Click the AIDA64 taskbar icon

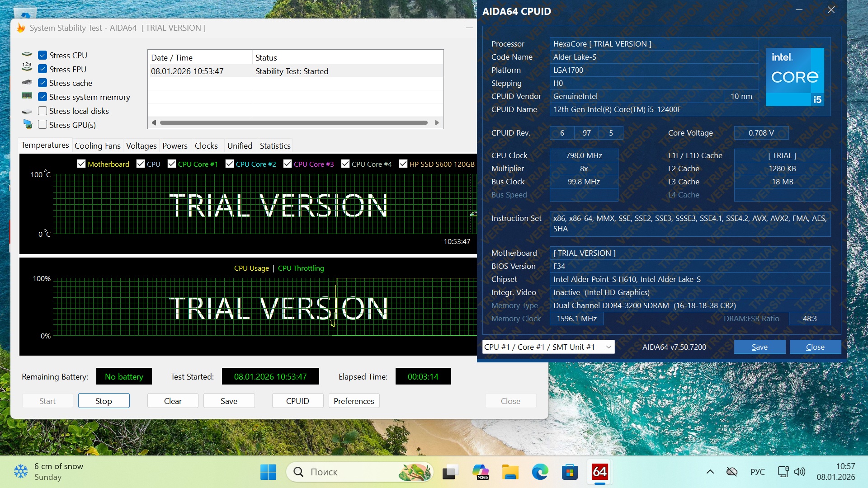(x=599, y=472)
